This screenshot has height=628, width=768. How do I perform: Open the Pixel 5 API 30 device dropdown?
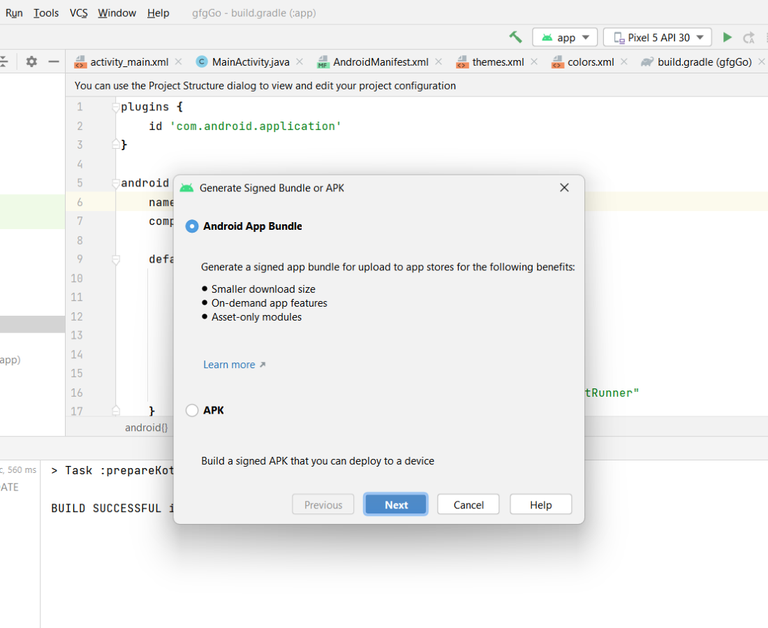point(657,38)
